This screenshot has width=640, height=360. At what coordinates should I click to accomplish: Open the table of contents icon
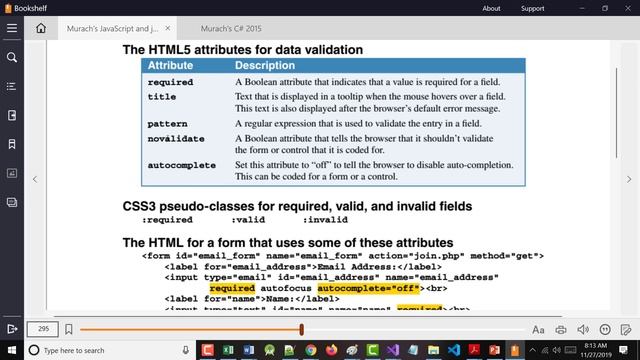[12, 86]
